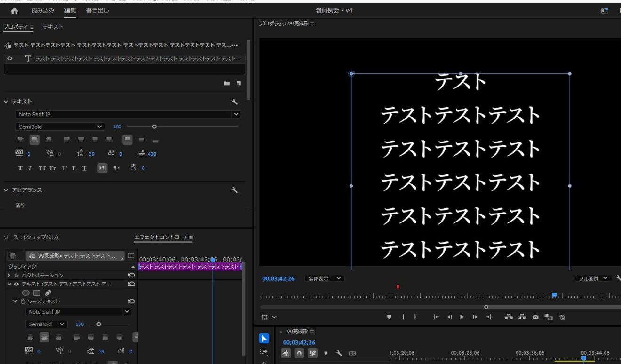The width and height of the screenshot is (621, 364).
Task: Select the faux bold icon in text properties
Action: [20, 168]
